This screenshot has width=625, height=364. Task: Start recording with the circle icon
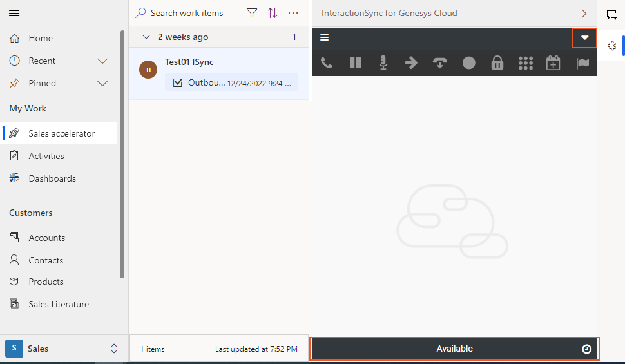(x=469, y=62)
